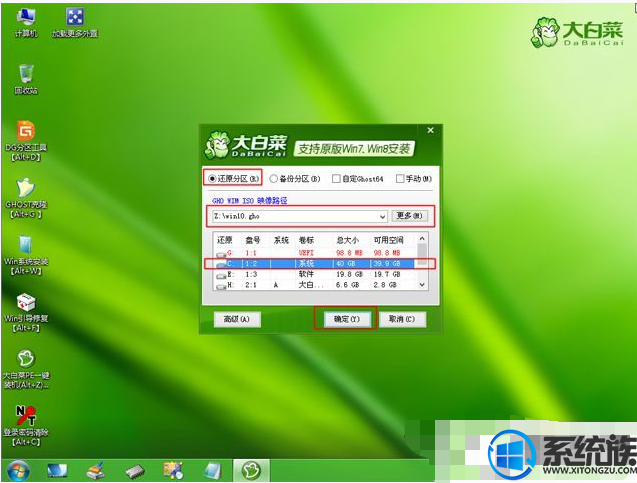
Task: Click the memory chip taskbar icon
Action: [135, 472]
